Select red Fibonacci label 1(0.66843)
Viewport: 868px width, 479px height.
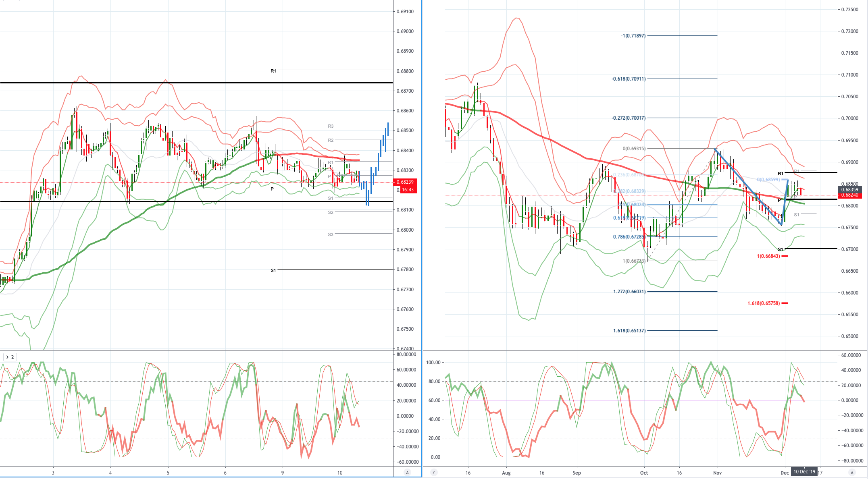pos(768,256)
